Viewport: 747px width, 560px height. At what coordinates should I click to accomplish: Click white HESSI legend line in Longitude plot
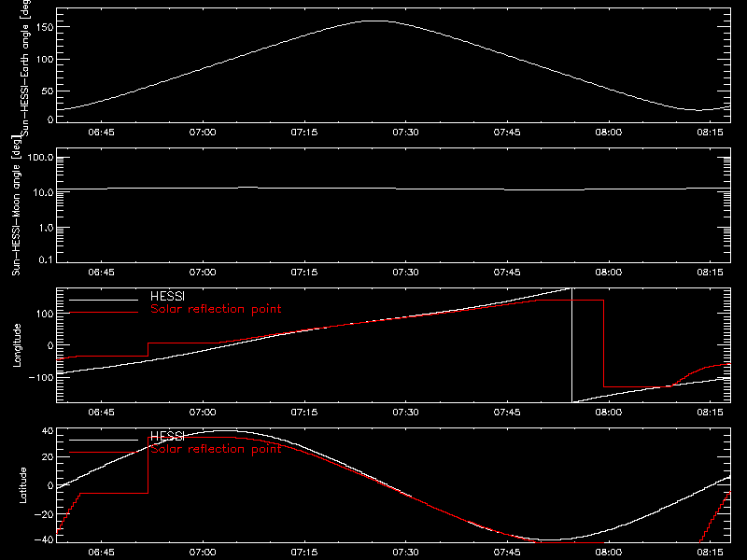(x=104, y=300)
